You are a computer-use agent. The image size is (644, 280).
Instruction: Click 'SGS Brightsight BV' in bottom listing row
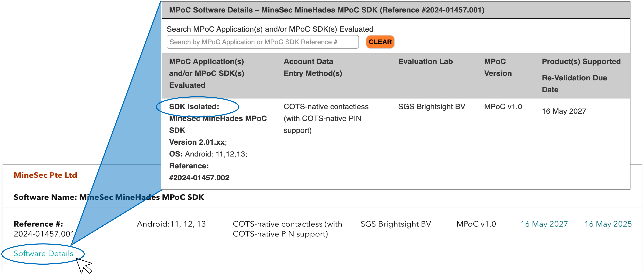coord(396,224)
